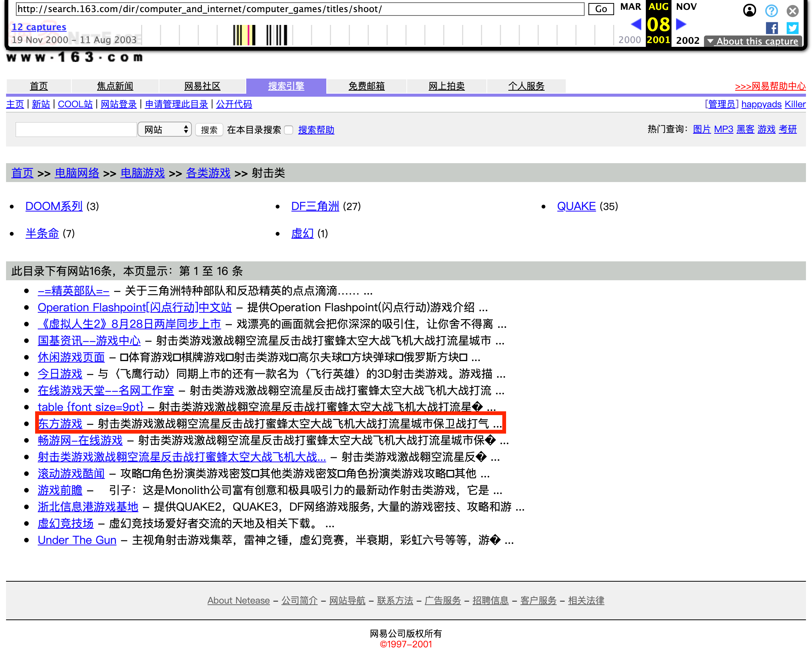Screen dimensions: 812x664
Task: Toggle the 在本目录搜索 checkbox
Action: [289, 130]
